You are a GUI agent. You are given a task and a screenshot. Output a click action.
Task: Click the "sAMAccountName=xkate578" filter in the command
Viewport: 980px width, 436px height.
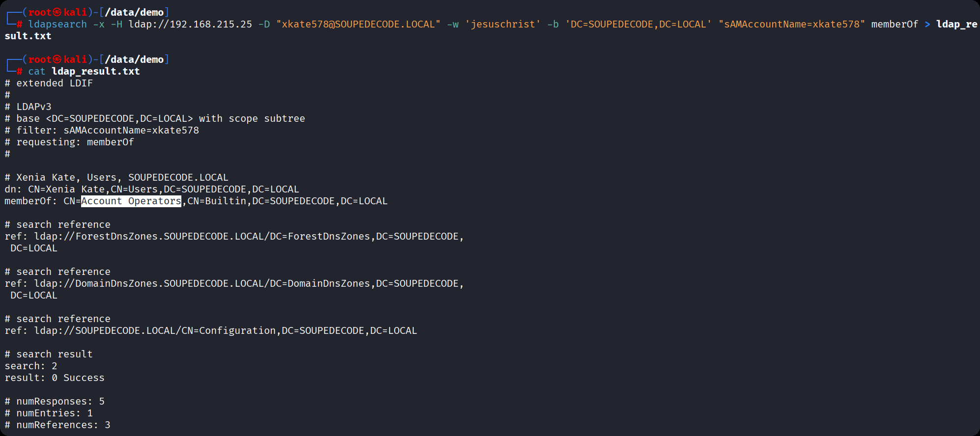(x=791, y=24)
